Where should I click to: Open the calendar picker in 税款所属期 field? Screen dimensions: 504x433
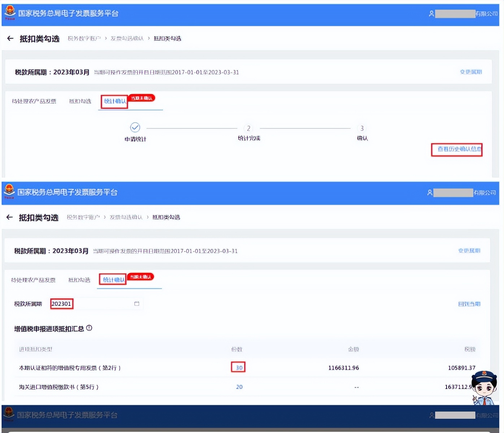136,304
